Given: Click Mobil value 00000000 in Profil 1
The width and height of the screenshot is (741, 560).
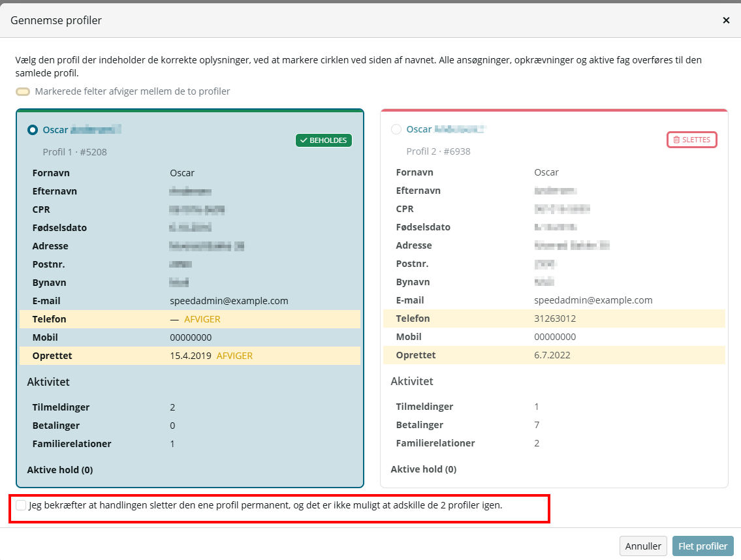Looking at the screenshot, I should pyautogui.click(x=191, y=338).
